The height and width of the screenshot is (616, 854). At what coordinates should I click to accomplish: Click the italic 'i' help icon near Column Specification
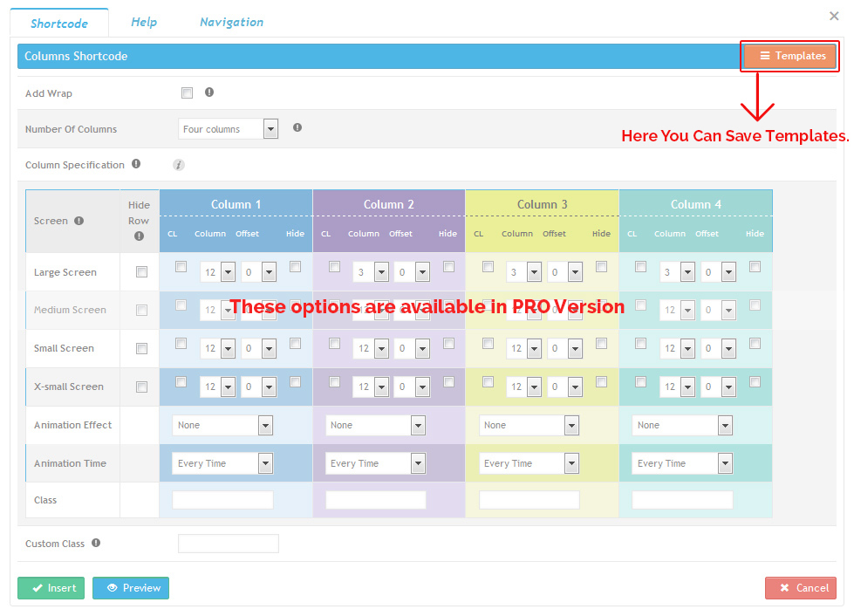[x=178, y=165]
